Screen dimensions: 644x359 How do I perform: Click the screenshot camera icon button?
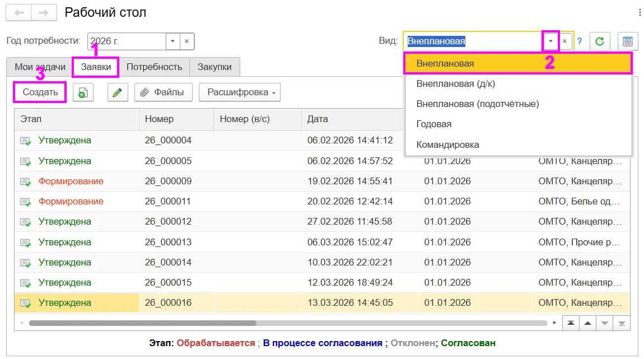click(x=628, y=41)
